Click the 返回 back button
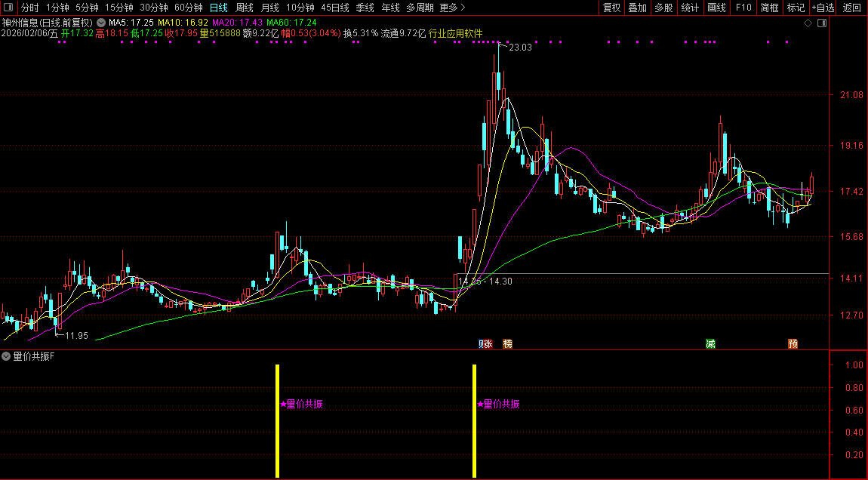Screen dimensions: 868x480 point(852,8)
